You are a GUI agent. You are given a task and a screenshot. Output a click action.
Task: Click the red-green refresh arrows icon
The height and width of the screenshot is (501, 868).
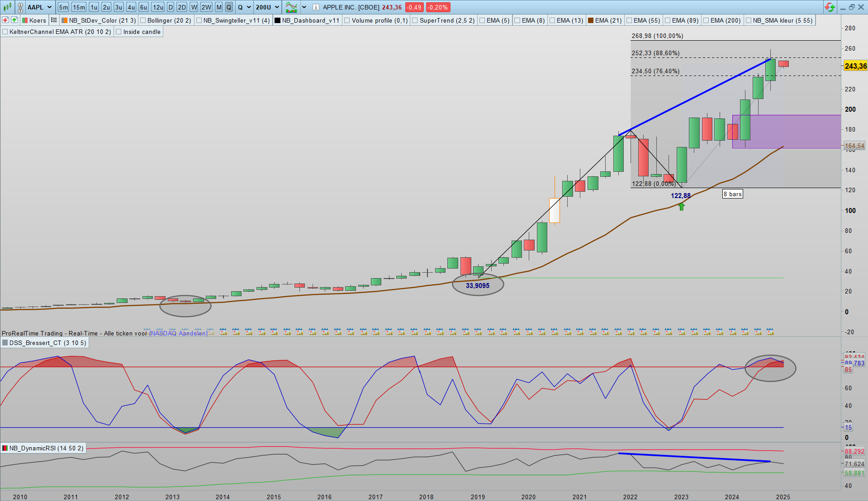[x=830, y=7]
